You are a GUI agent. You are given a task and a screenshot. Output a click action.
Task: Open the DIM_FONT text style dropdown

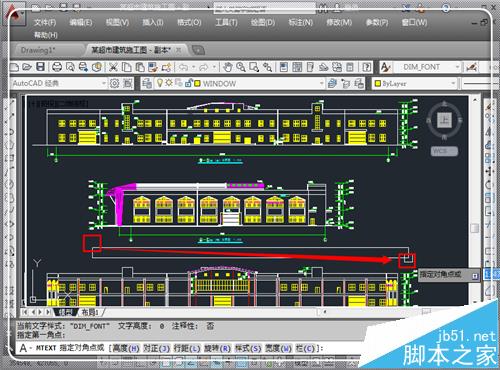tap(458, 67)
